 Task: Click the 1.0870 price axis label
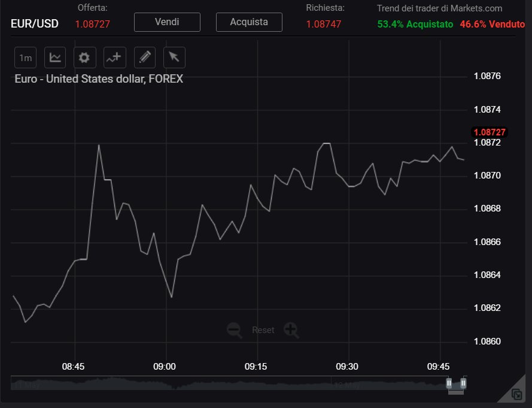(x=487, y=176)
